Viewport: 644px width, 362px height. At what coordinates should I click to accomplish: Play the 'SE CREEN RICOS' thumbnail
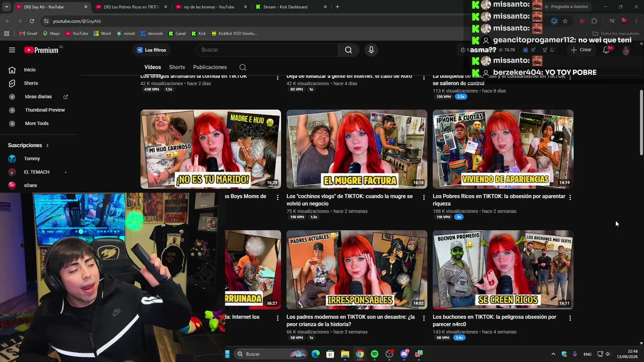point(503,269)
